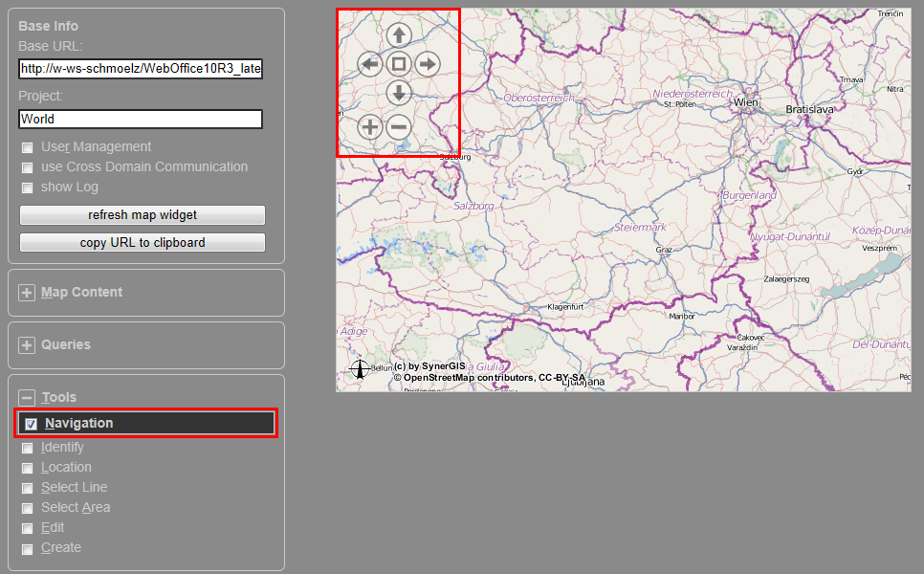This screenshot has height=574, width=924.
Task: Collapse the Tools section
Action: click(27, 397)
